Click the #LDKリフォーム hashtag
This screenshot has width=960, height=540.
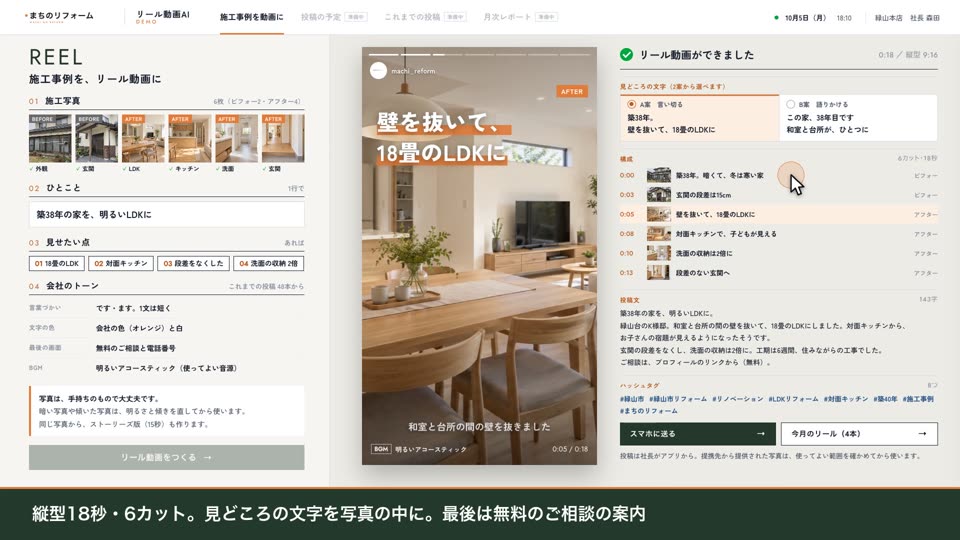[793, 399]
